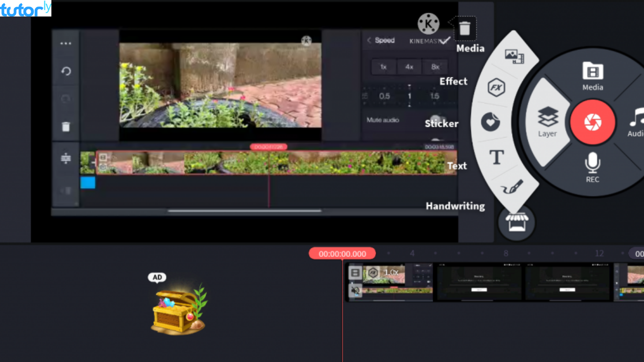Tap the red camera shutter button
The height and width of the screenshot is (362, 644).
592,122
